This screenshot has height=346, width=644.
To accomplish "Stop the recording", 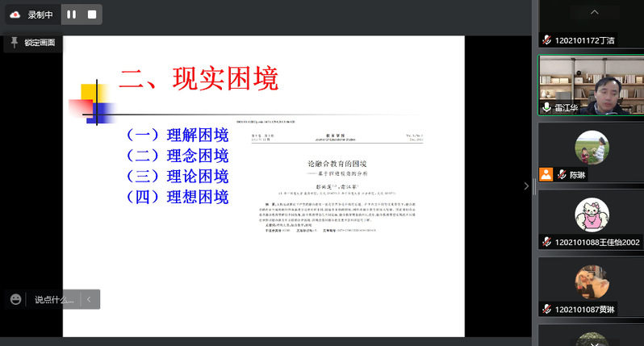I will [91, 15].
